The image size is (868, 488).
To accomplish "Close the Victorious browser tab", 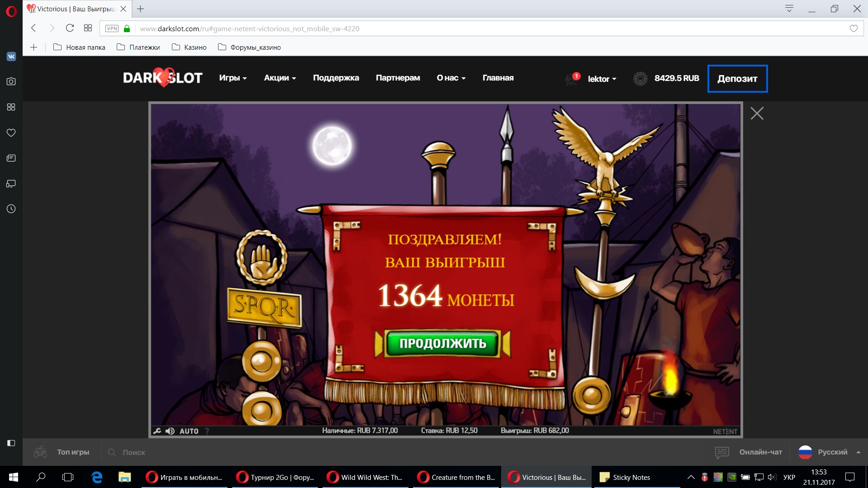I will (x=123, y=9).
